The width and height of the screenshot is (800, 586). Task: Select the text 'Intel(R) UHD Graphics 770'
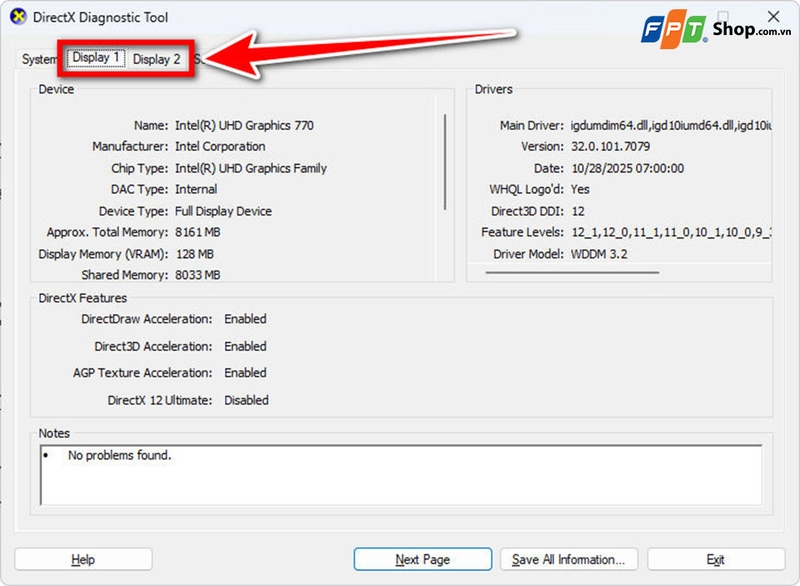(x=244, y=125)
